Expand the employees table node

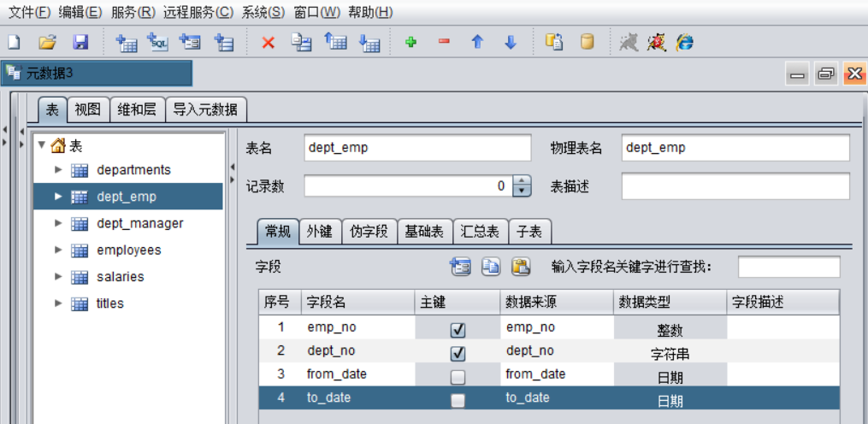[x=58, y=250]
